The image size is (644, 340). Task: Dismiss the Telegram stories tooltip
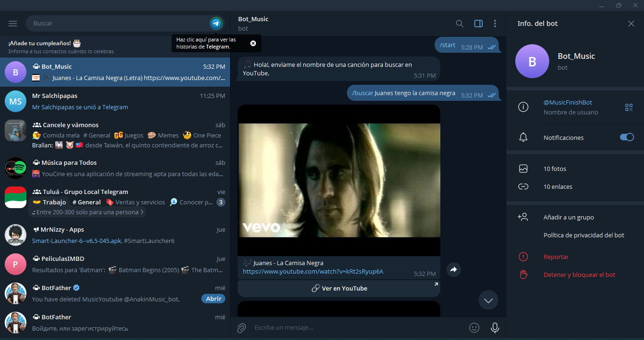[253, 43]
